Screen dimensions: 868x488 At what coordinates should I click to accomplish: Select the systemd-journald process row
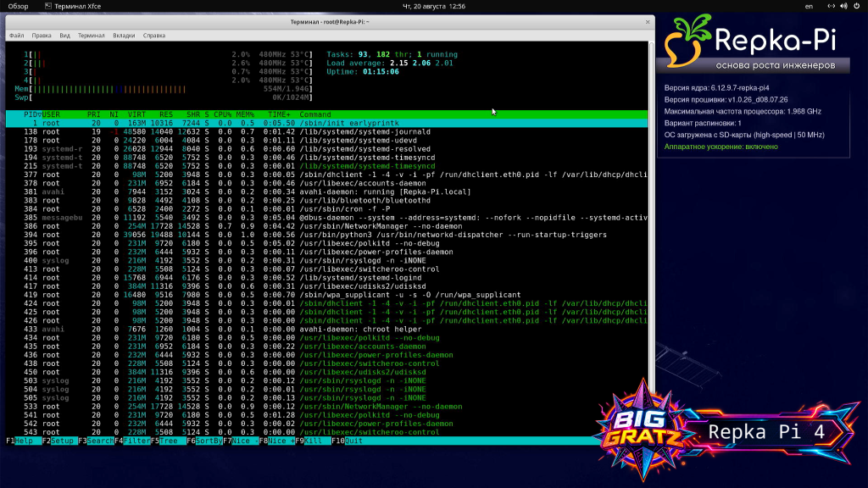pyautogui.click(x=326, y=131)
